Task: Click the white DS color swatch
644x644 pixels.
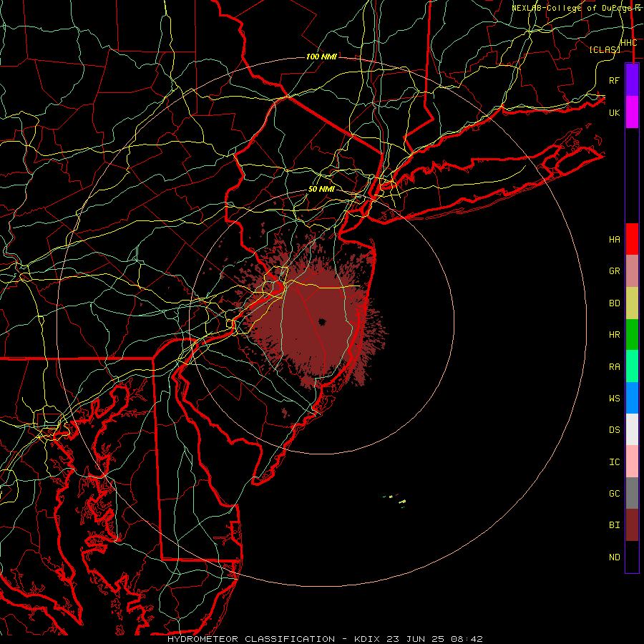Action: (x=632, y=429)
